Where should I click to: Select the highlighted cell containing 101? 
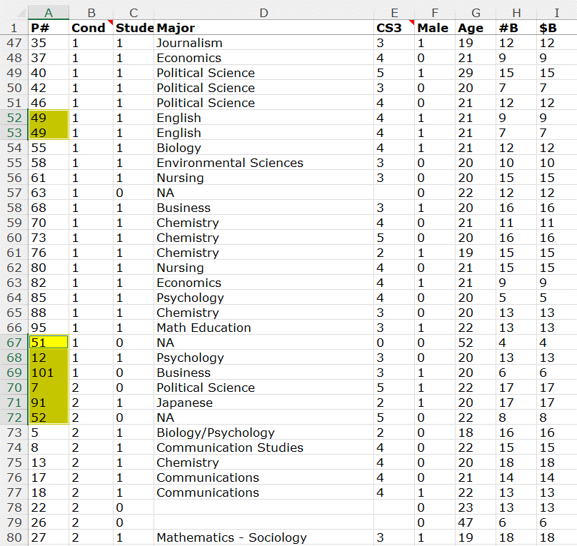pyautogui.click(x=48, y=373)
